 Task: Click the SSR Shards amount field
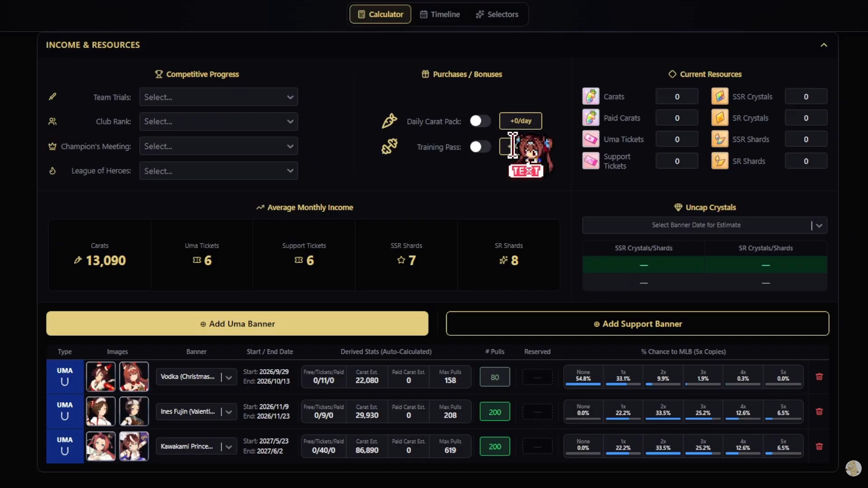point(806,139)
